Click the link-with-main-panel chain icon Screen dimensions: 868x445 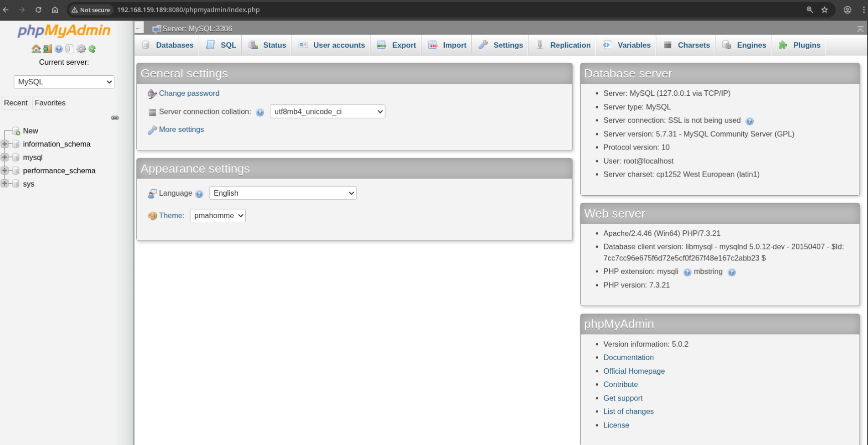[115, 118]
